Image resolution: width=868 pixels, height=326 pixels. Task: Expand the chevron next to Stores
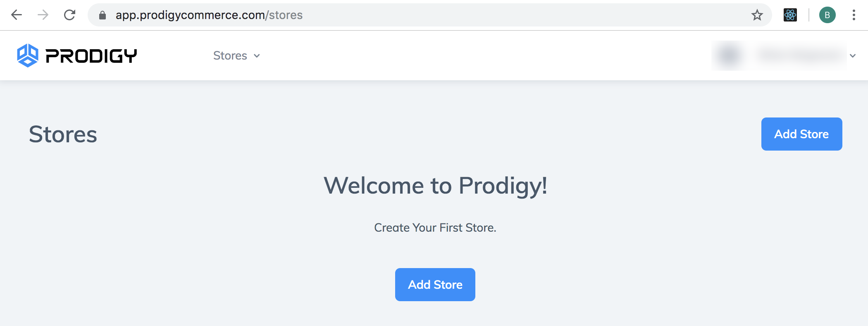pos(257,56)
